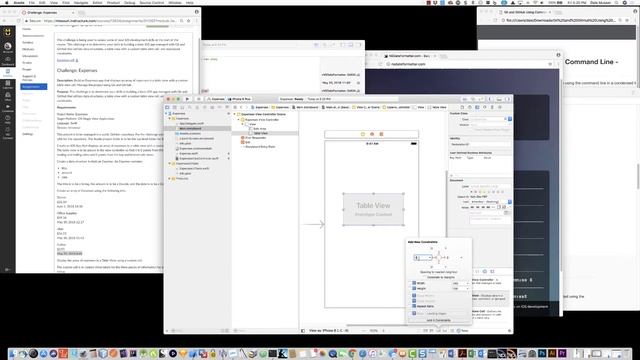640x360 pixels.
Task: Collapse the Expenses View Controller outline item
Action: pyautogui.click(x=239, y=120)
